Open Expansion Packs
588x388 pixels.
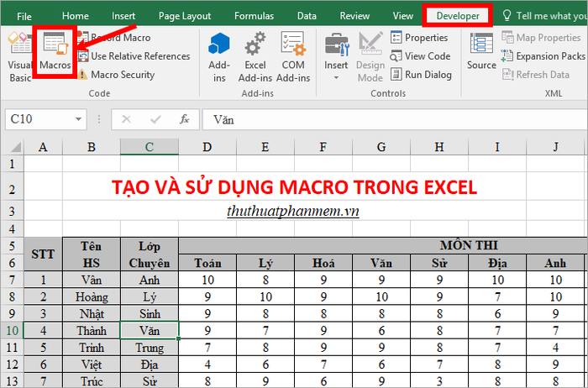[543, 56]
